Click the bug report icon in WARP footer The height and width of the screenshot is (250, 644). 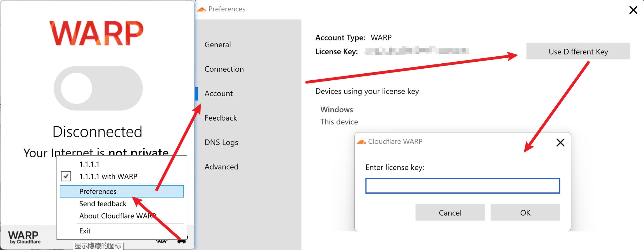[162, 241]
